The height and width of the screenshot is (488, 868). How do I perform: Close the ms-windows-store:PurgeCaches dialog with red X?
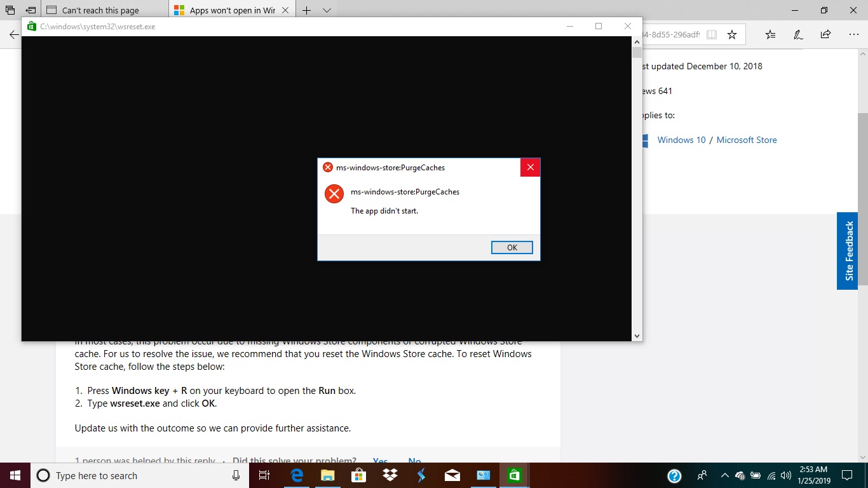pyautogui.click(x=530, y=168)
